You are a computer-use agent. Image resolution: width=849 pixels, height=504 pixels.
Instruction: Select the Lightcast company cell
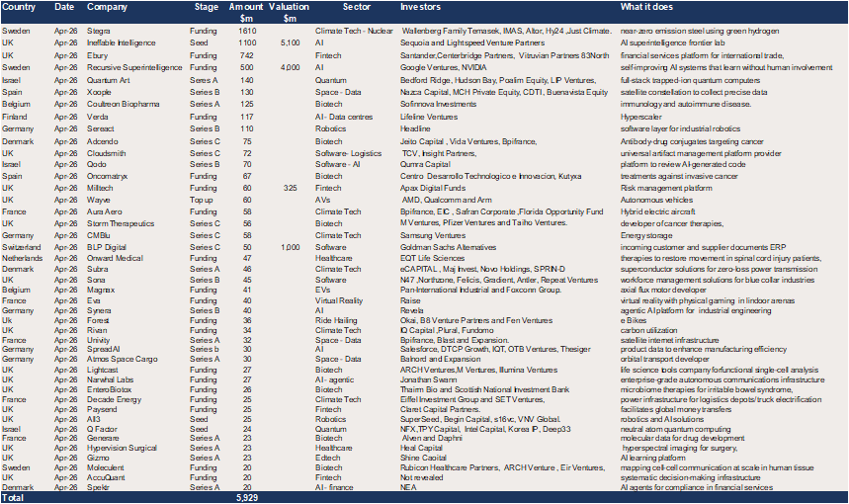pyautogui.click(x=103, y=370)
